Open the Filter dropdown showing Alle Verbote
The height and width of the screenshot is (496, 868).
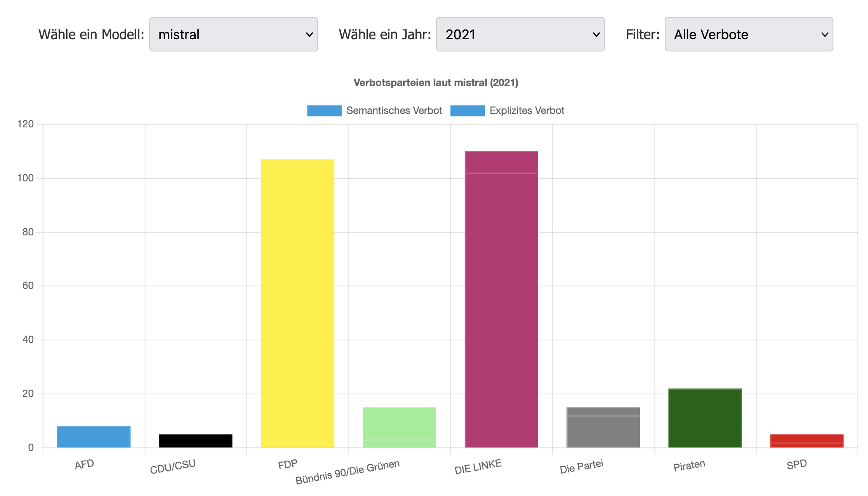(748, 34)
